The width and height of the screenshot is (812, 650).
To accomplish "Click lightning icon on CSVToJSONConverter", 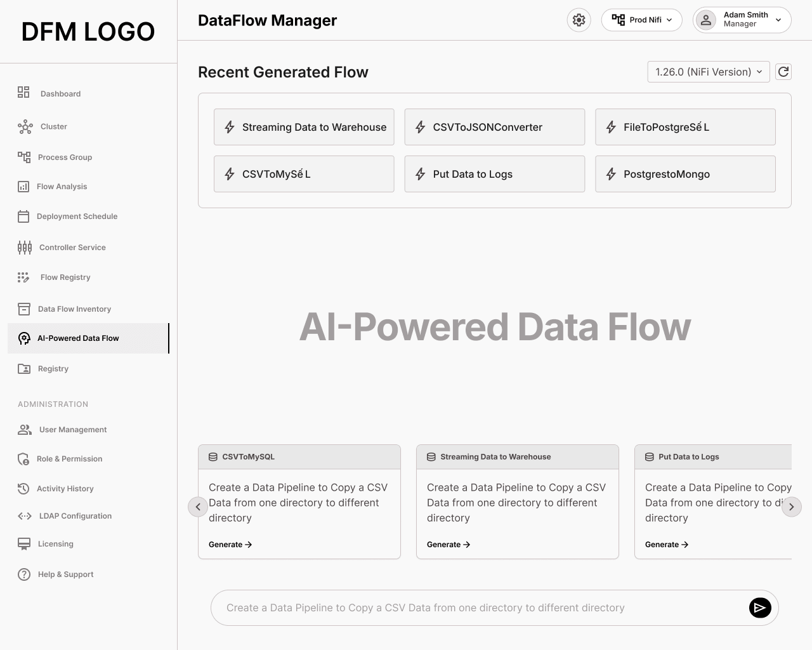I will (x=420, y=127).
